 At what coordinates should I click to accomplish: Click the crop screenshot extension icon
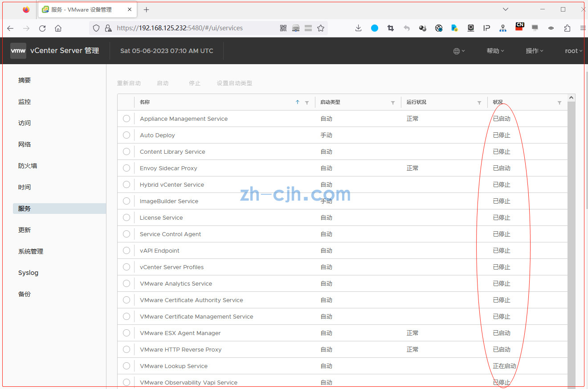(x=391, y=28)
